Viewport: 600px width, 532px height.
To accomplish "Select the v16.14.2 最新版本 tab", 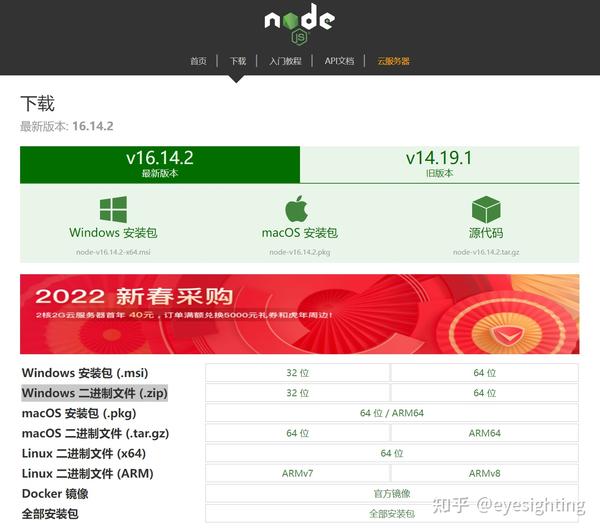I will 160,165.
